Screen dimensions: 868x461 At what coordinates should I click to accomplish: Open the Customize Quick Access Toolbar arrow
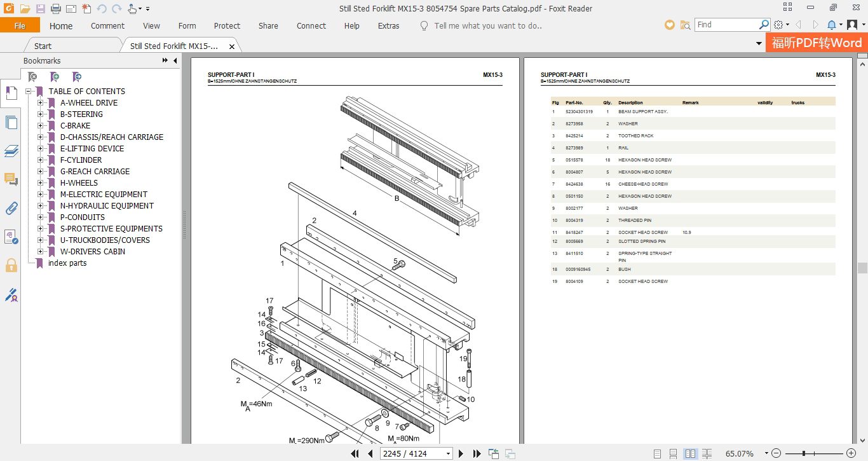(148, 9)
